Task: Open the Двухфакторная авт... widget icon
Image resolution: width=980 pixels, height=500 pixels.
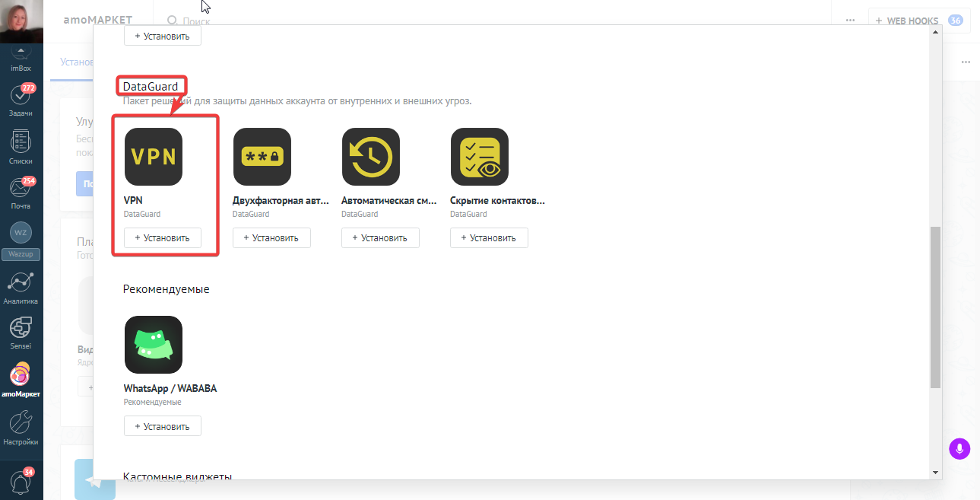Action: [262, 157]
